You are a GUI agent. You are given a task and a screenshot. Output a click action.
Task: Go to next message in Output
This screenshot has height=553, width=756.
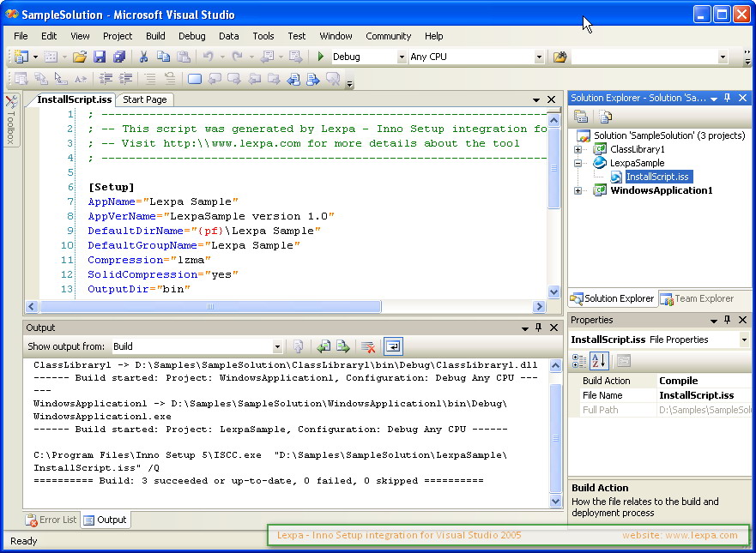342,346
